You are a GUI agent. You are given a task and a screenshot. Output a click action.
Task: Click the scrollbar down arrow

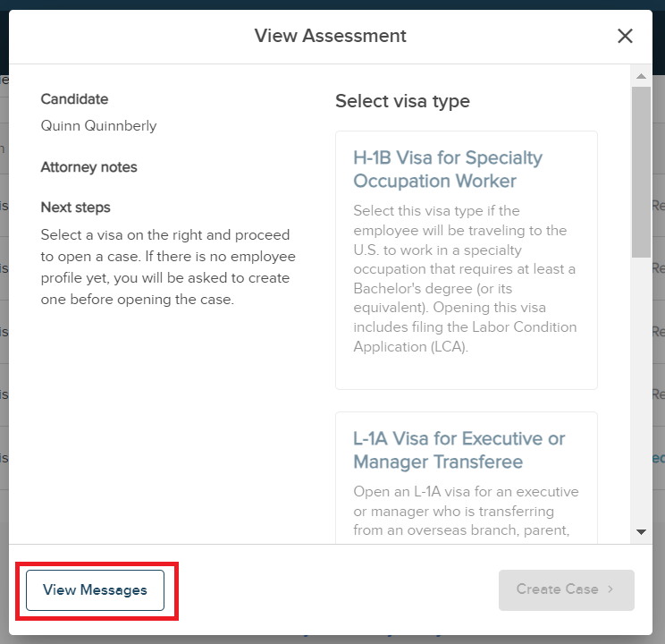pyautogui.click(x=641, y=531)
